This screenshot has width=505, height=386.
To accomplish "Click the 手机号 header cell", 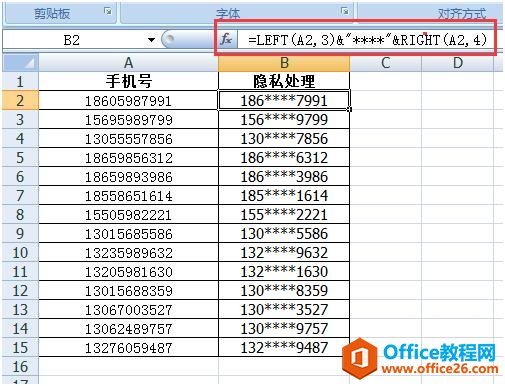I will point(128,81).
